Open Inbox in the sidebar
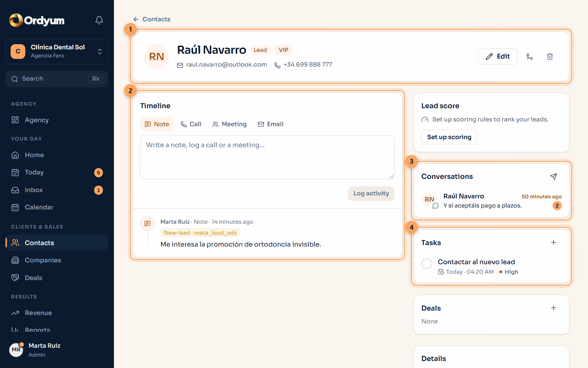This screenshot has height=368, width=588. click(x=57, y=190)
